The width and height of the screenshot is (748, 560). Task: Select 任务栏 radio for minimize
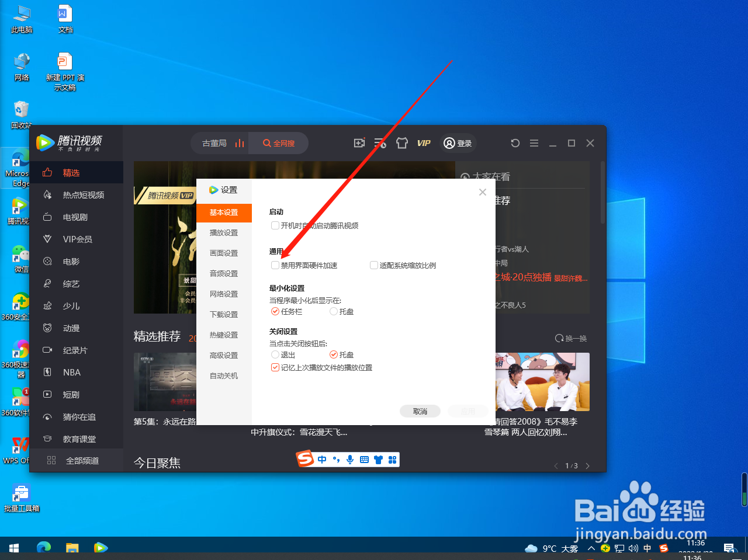coord(275,311)
